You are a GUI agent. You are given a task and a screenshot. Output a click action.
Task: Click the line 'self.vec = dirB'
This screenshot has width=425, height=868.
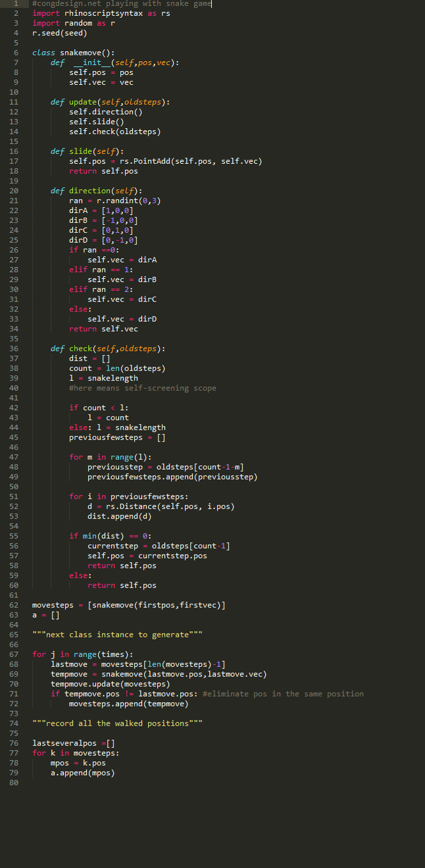(122, 279)
